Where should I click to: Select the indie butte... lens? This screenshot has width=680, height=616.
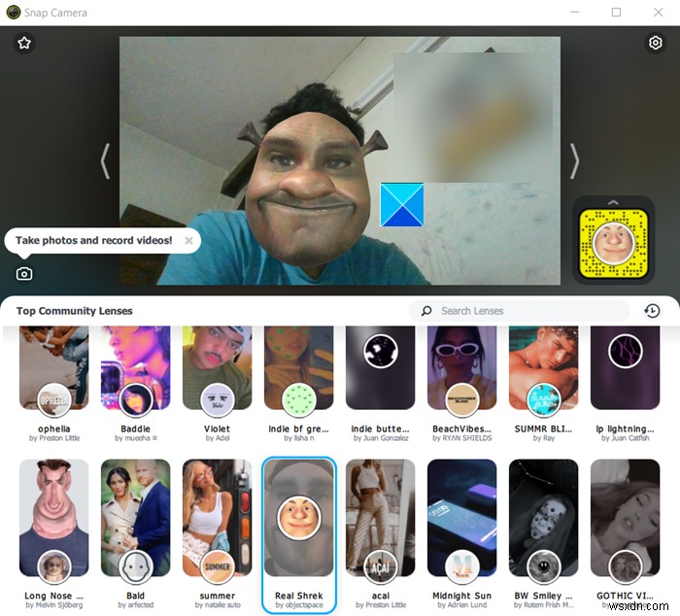tap(381, 385)
